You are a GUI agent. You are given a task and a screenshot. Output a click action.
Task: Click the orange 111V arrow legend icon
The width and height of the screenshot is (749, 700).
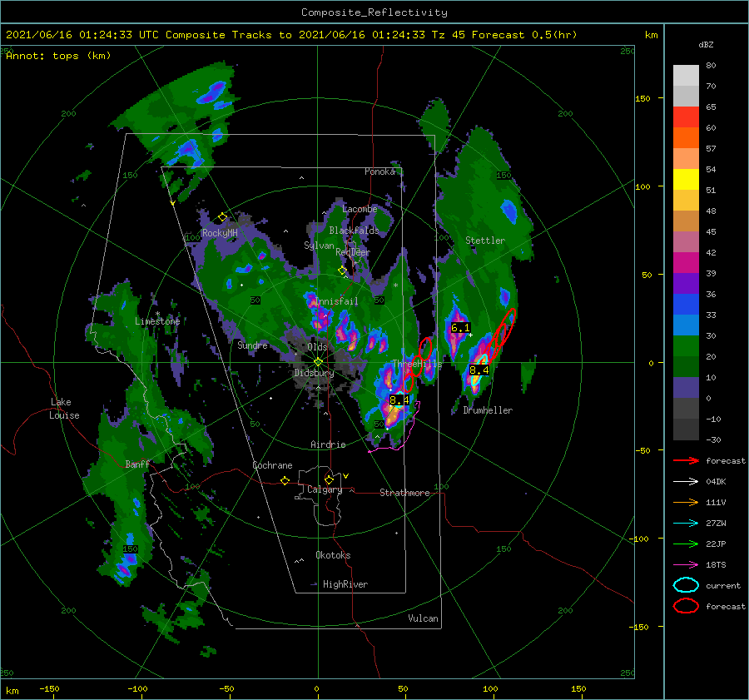click(x=686, y=502)
